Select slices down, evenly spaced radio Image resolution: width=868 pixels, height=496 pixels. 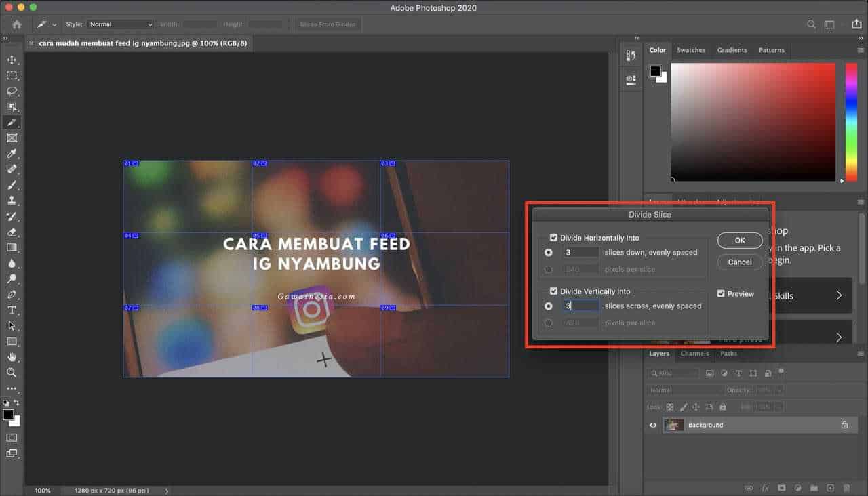549,252
